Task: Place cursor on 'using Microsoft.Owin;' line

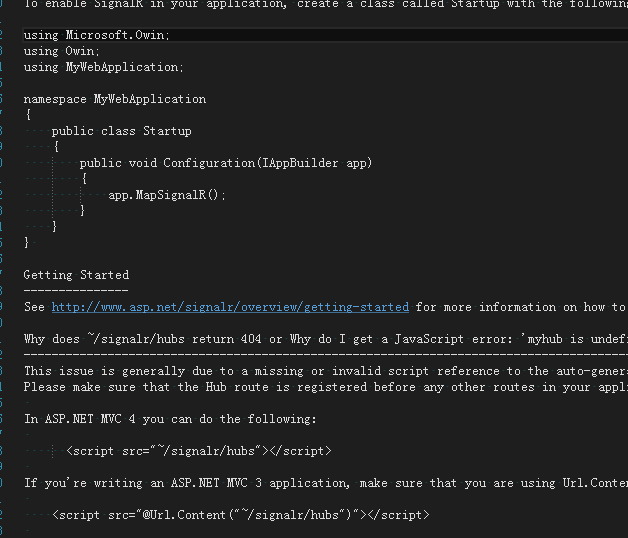Action: pos(97,35)
